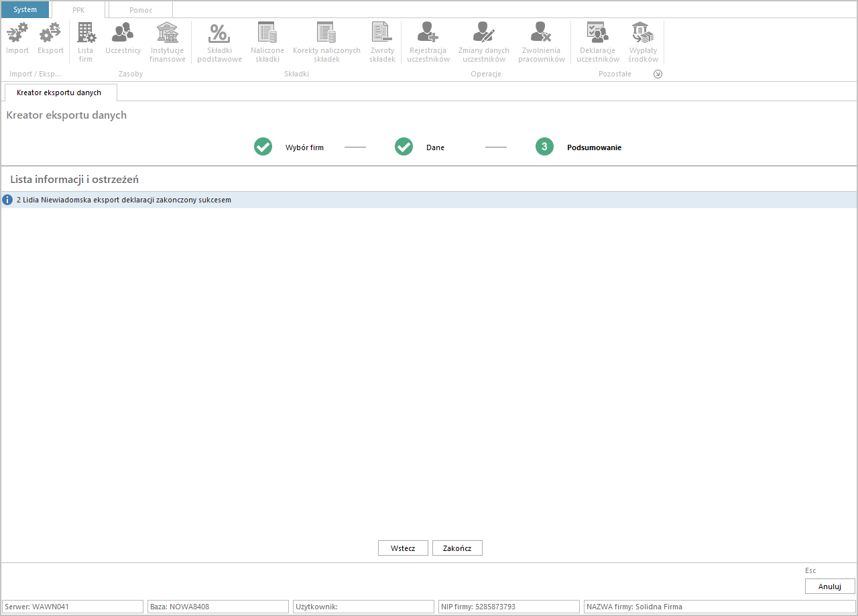Click the Wybór firm wizard step checkmark
Image resolution: width=858 pixels, height=616 pixels.
click(263, 147)
